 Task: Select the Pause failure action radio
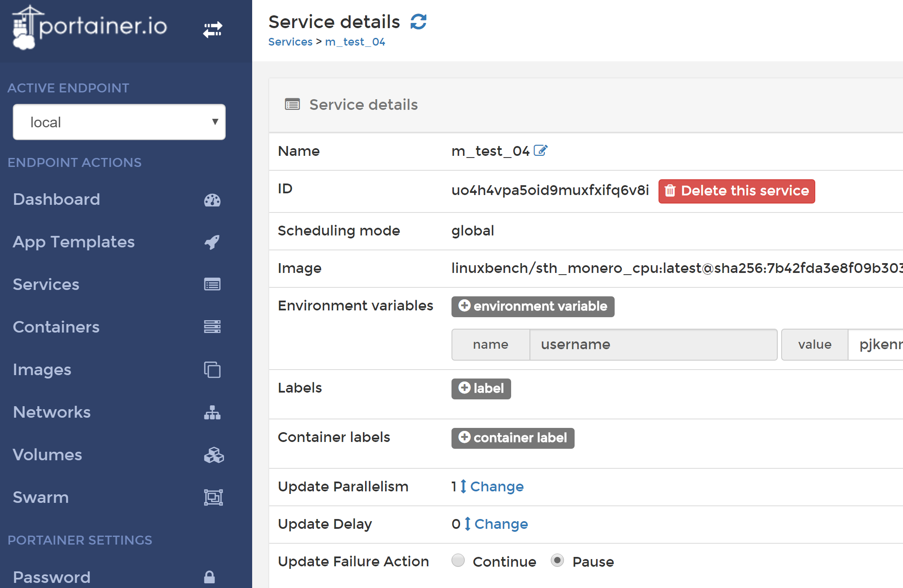pyautogui.click(x=557, y=560)
